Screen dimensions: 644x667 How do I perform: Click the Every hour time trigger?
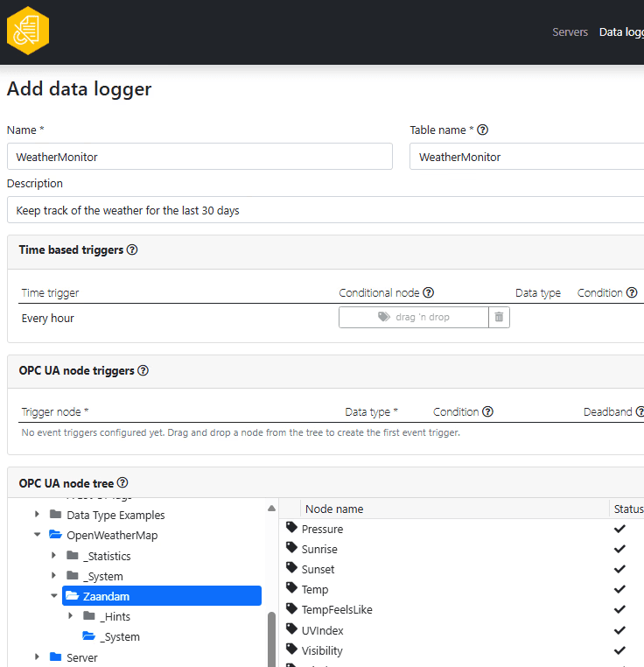click(x=47, y=319)
